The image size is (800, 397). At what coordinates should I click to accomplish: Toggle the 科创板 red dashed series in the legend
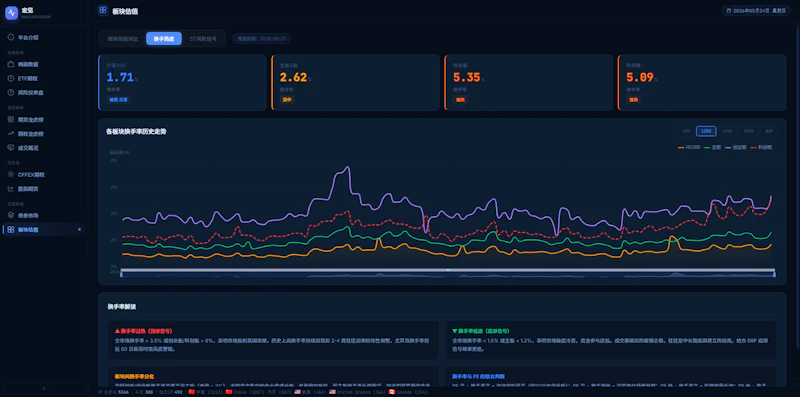[761, 147]
